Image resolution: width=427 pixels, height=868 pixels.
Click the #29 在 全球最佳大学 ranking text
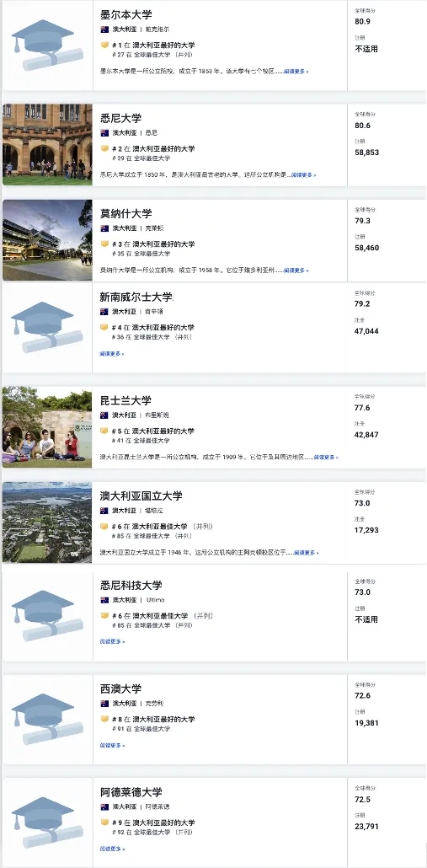(x=141, y=158)
